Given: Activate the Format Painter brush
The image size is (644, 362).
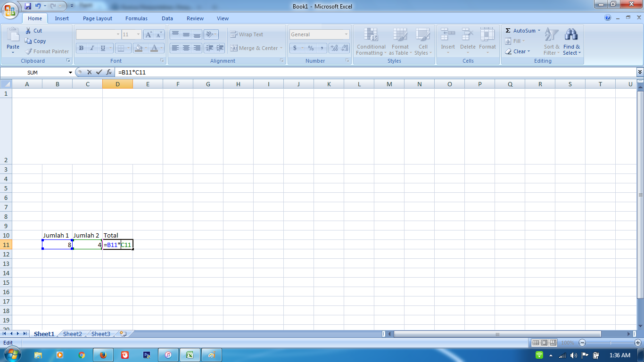Looking at the screenshot, I should pyautogui.click(x=47, y=51).
